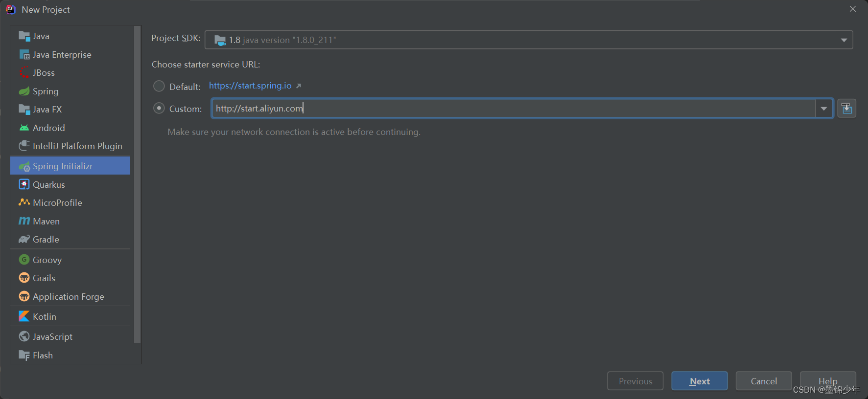Click the Next button
The image size is (868, 399).
pyautogui.click(x=699, y=381)
